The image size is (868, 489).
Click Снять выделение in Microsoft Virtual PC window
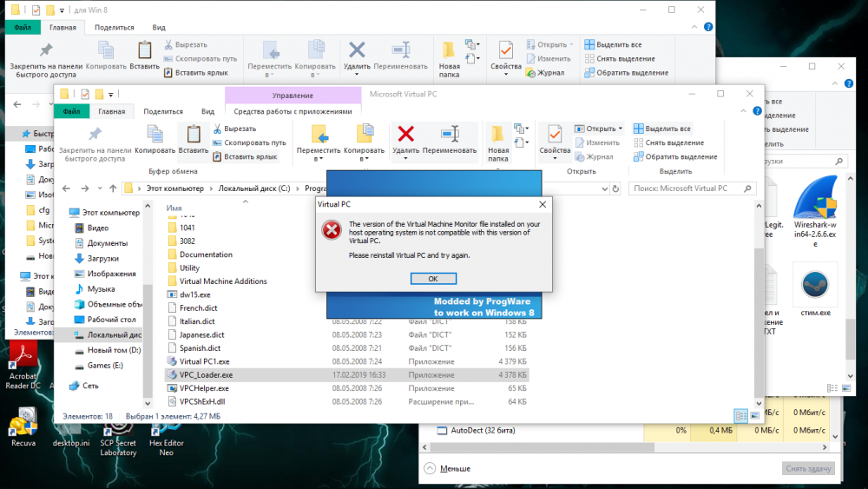668,142
